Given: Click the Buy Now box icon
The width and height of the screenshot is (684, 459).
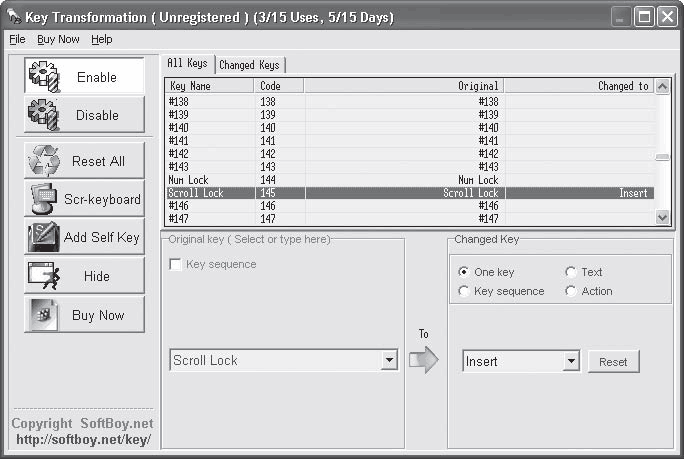Looking at the screenshot, I should point(44,315).
